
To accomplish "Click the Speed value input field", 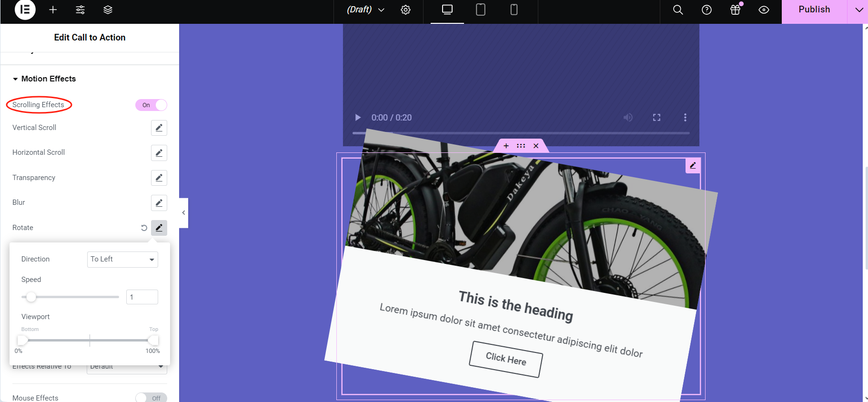I will tap(142, 297).
